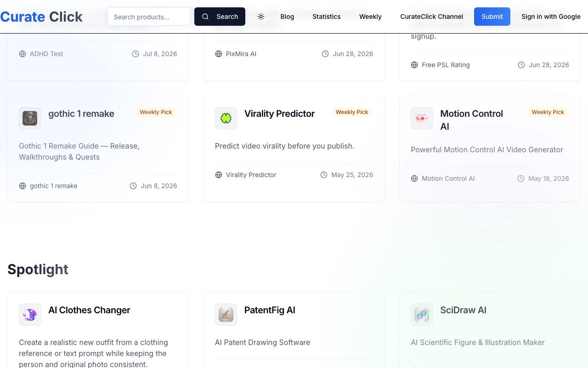
Task: Click AI Clothes Changer description text
Action: tap(93, 353)
